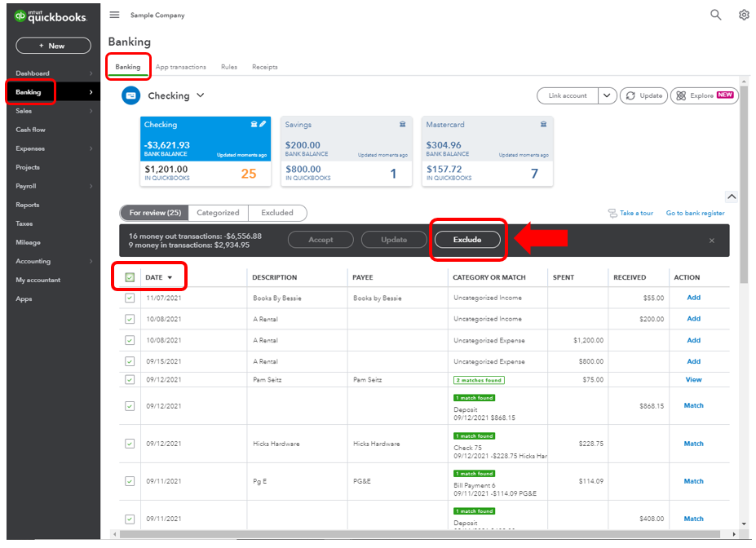Uncheck the $1,200.00 A Rental row checkbox

coord(130,340)
